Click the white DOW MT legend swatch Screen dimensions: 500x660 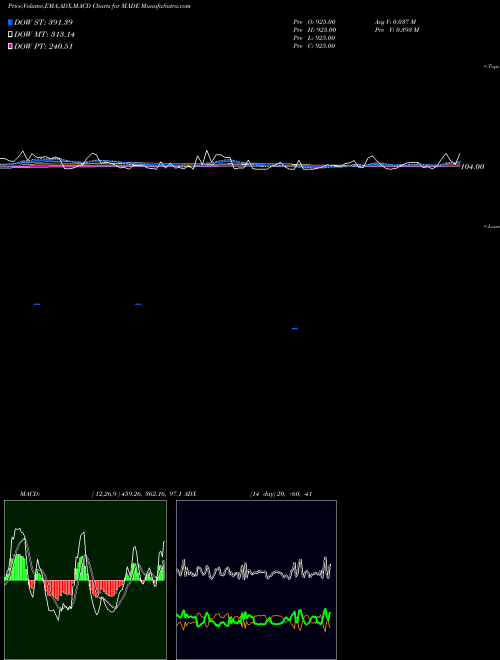[x=10, y=35]
